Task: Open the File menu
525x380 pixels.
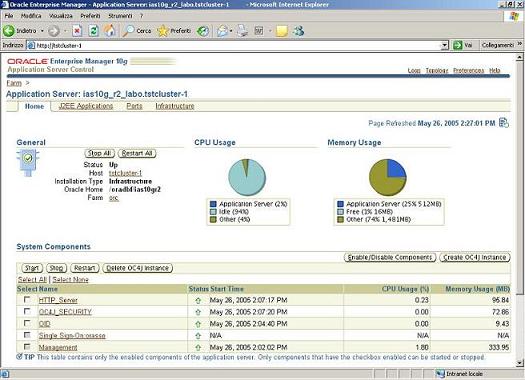Action: [x=9, y=16]
